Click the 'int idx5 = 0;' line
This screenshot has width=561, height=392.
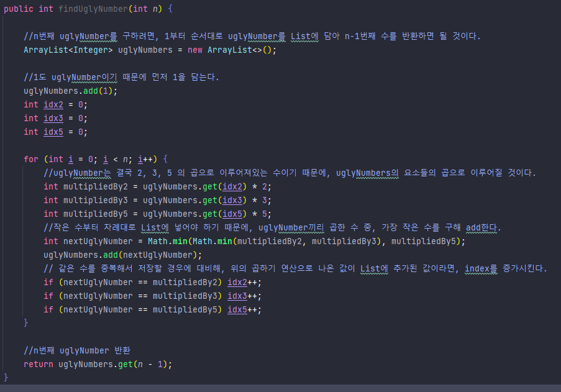(x=55, y=132)
